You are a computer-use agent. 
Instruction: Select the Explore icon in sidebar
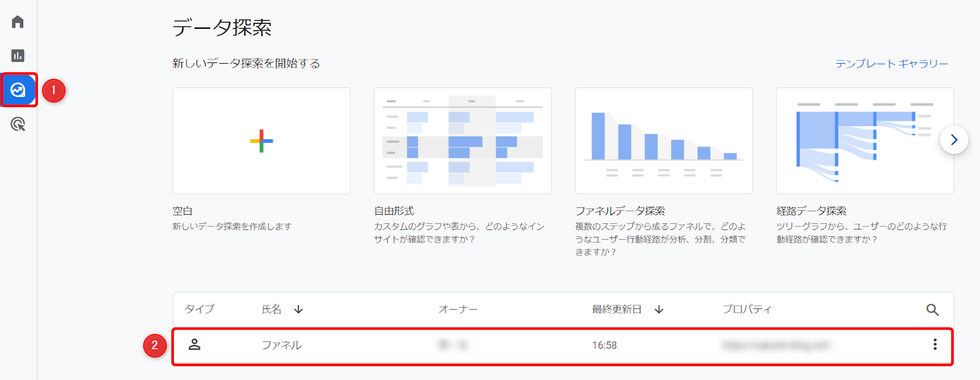[x=18, y=91]
